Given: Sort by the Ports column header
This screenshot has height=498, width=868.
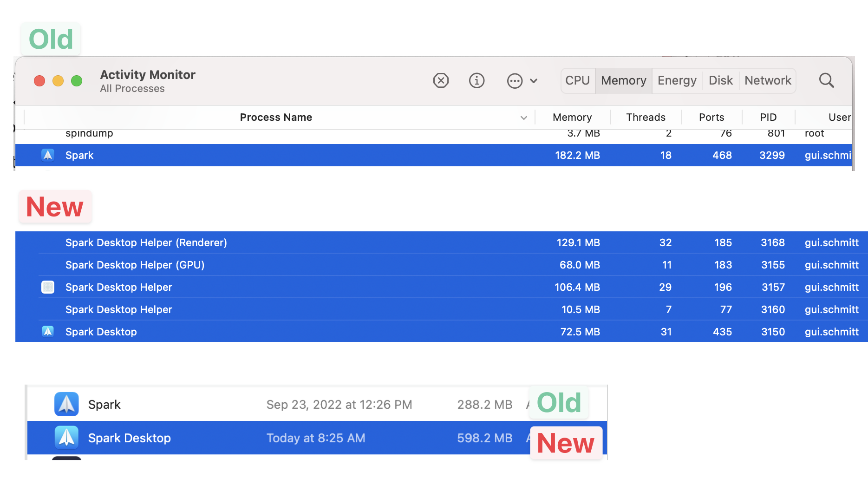Looking at the screenshot, I should [x=711, y=117].
